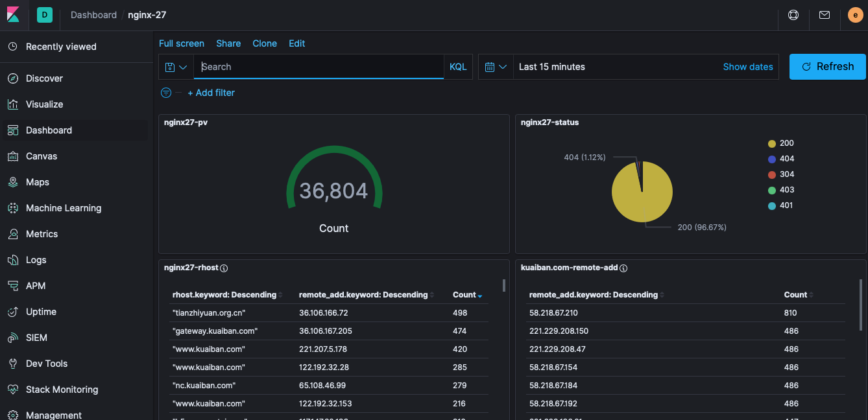868x420 pixels.
Task: Click the Add filter link
Action: coord(211,93)
